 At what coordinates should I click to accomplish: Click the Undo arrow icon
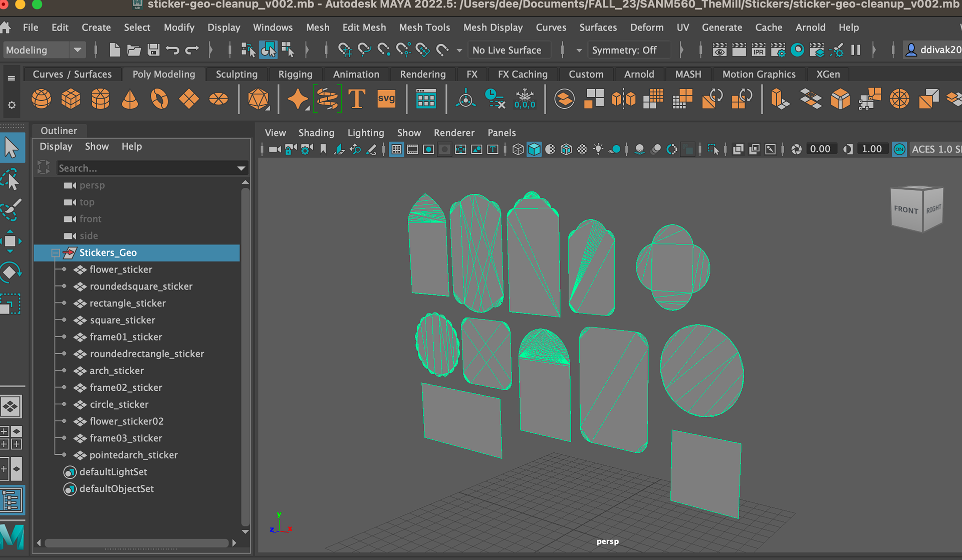point(172,50)
